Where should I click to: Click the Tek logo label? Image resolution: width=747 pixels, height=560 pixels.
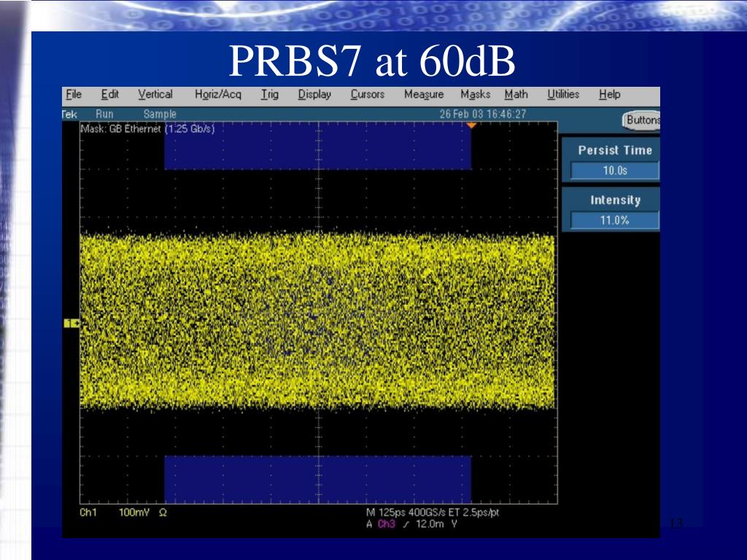[x=70, y=114]
